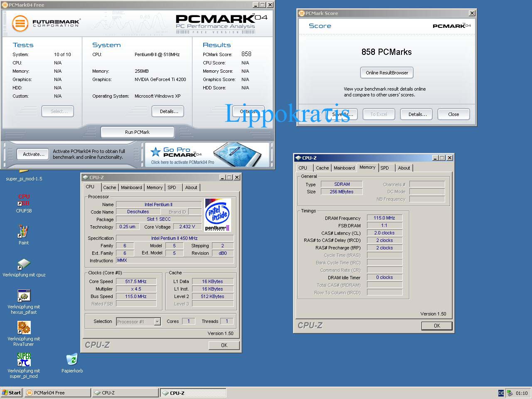Select Cache tab in CPU-Z memory window
The width and height of the screenshot is (532, 399).
tap(323, 168)
